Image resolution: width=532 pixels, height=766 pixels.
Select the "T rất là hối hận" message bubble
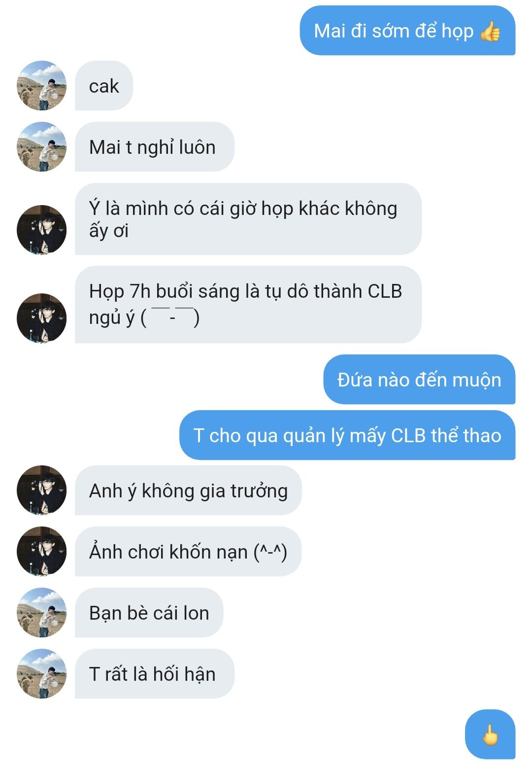coord(155,674)
